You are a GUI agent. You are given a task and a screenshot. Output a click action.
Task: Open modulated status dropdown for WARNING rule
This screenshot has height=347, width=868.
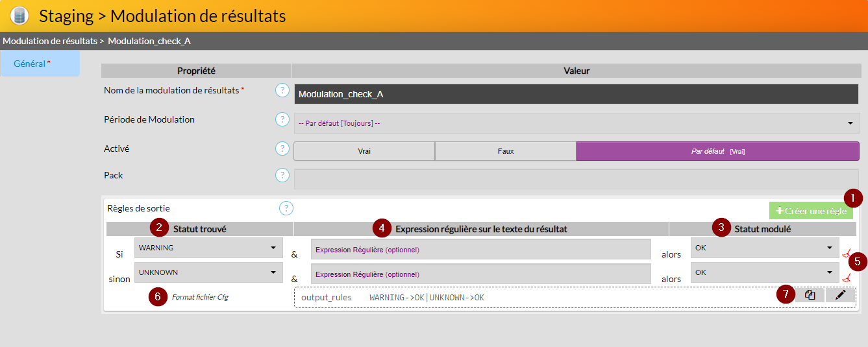(x=764, y=248)
